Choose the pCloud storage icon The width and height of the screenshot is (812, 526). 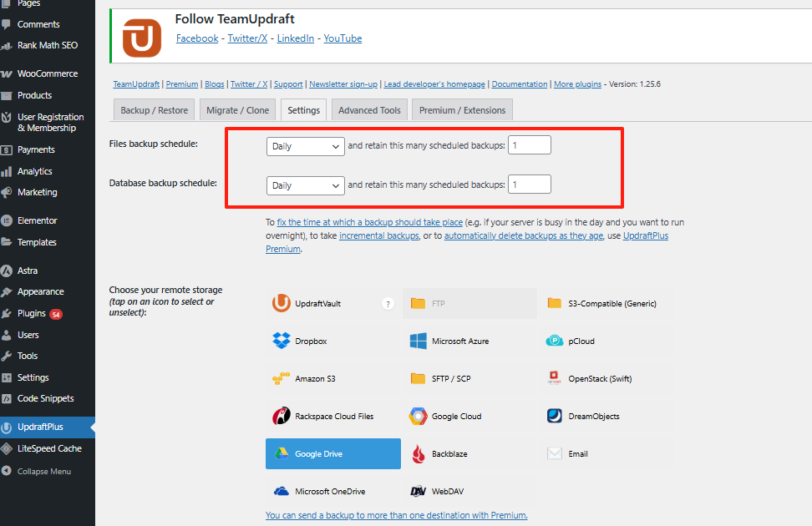point(555,341)
